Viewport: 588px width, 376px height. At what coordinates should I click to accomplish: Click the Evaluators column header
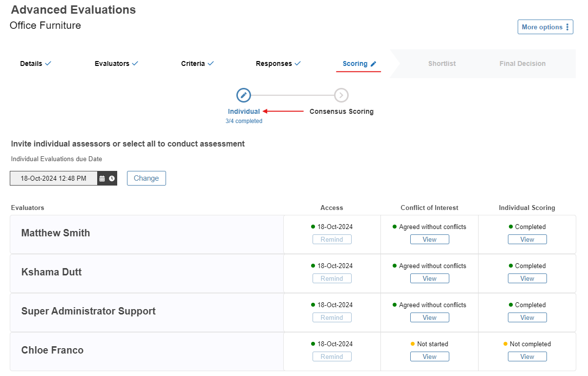click(x=27, y=208)
